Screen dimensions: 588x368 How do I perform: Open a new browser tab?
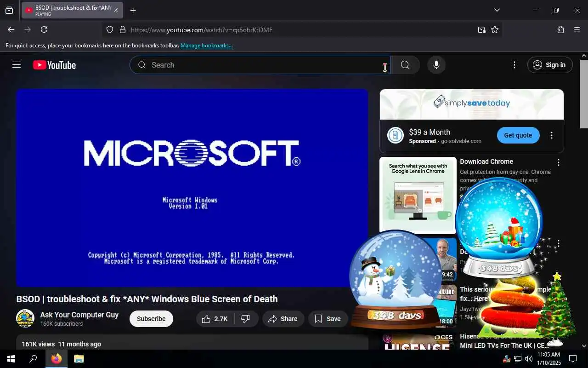point(133,10)
